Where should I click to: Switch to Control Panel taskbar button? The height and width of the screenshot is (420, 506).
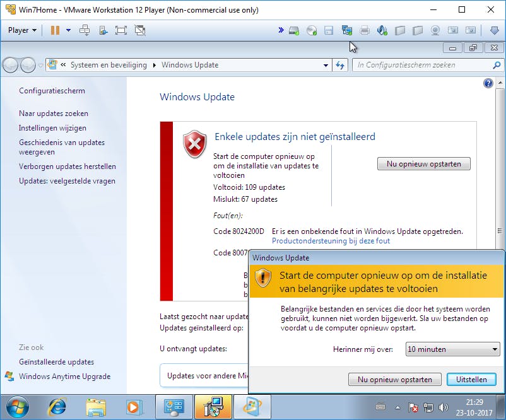[174, 407]
